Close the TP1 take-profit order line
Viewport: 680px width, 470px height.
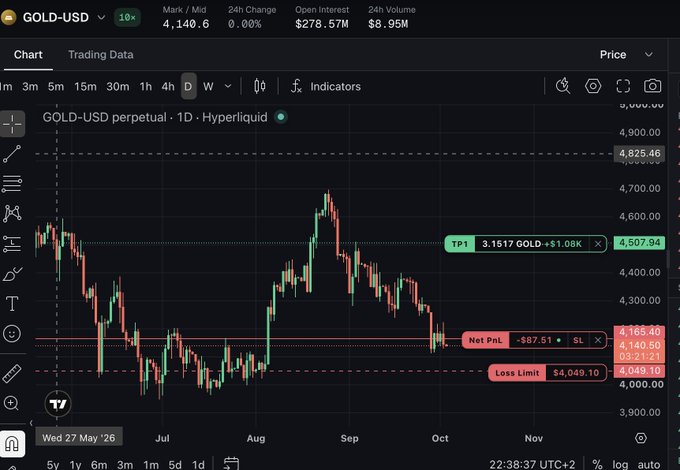[598, 244]
